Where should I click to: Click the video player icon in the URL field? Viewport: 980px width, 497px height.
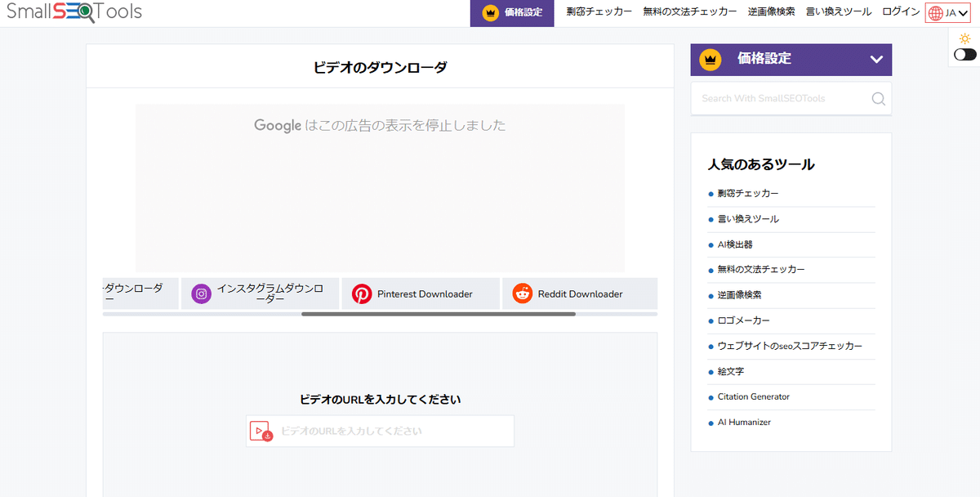pyautogui.click(x=259, y=431)
